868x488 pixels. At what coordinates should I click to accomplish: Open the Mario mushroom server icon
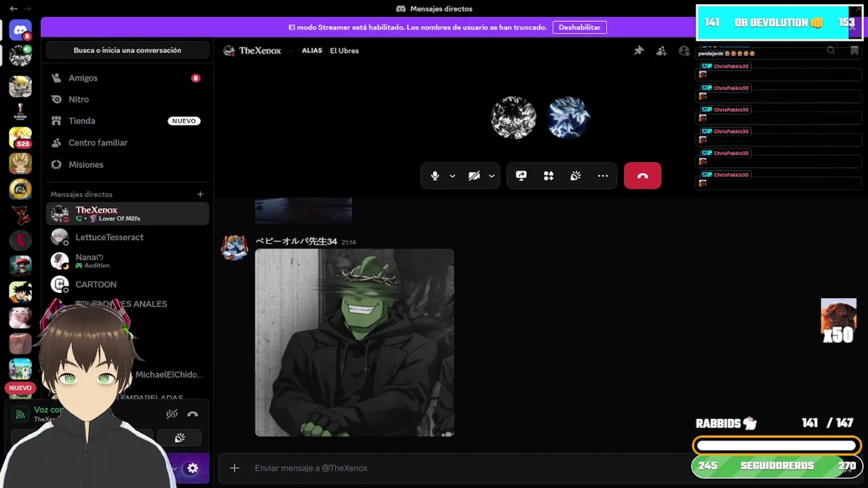tap(20, 266)
